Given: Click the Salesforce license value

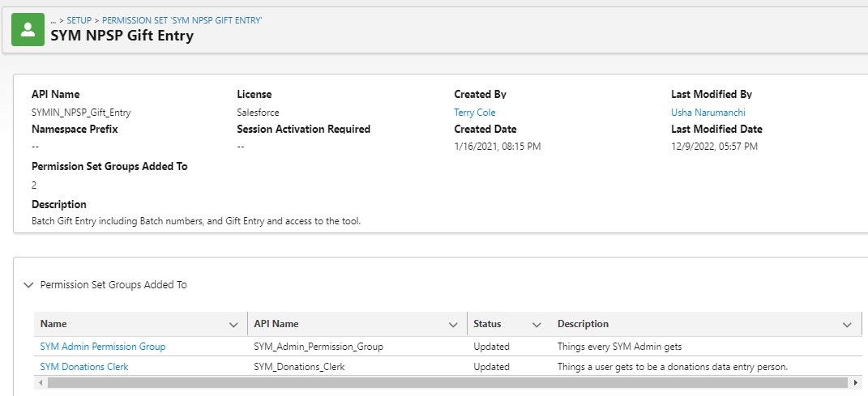Looking at the screenshot, I should 258,113.
